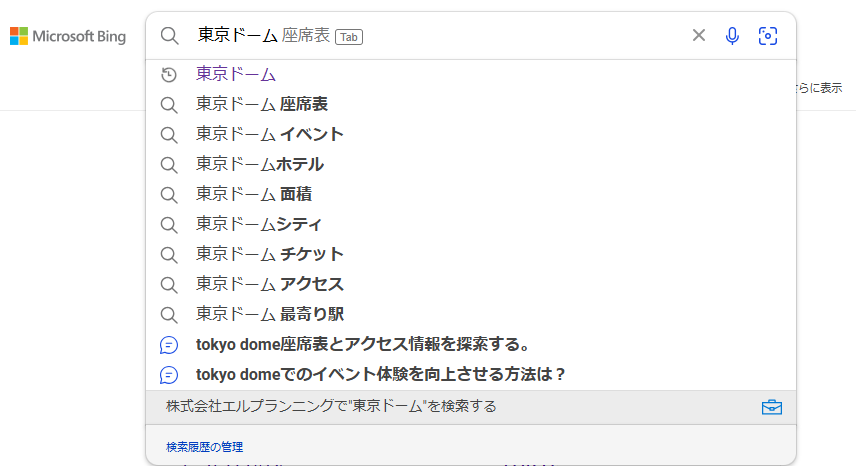Click the さらに表示 link at the right

pos(820,88)
